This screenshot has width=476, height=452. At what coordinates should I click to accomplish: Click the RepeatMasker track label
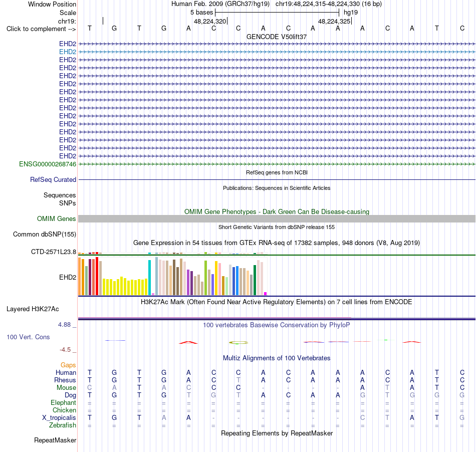click(x=55, y=440)
